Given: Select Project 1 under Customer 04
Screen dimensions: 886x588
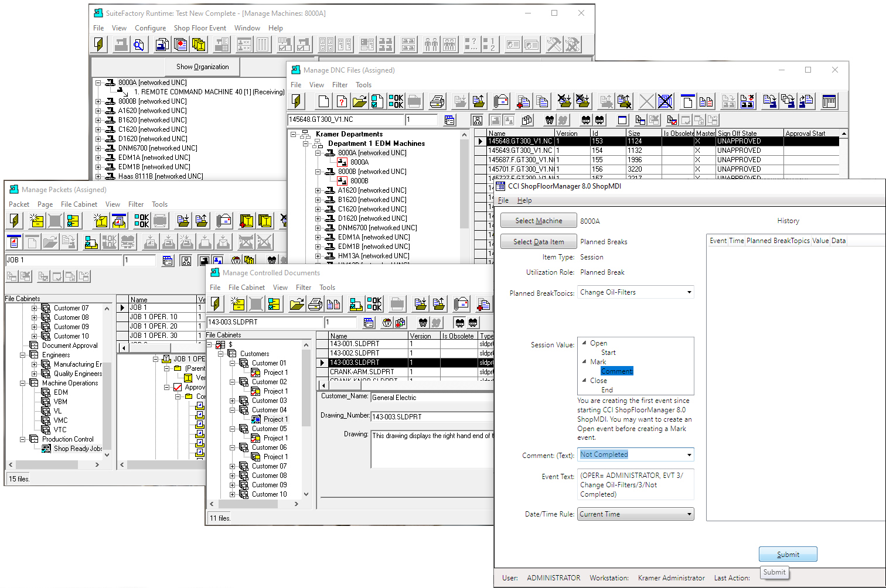Looking at the screenshot, I should [275, 419].
